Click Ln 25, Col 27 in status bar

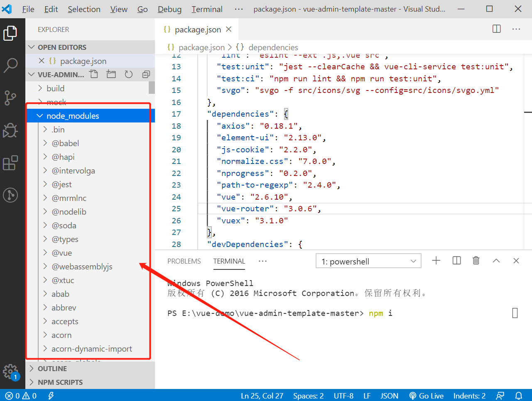pyautogui.click(x=262, y=396)
